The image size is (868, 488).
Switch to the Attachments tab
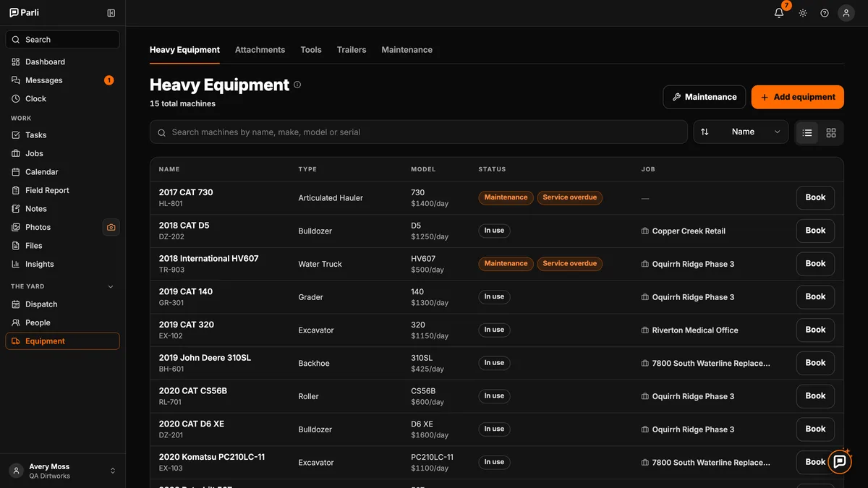click(260, 50)
